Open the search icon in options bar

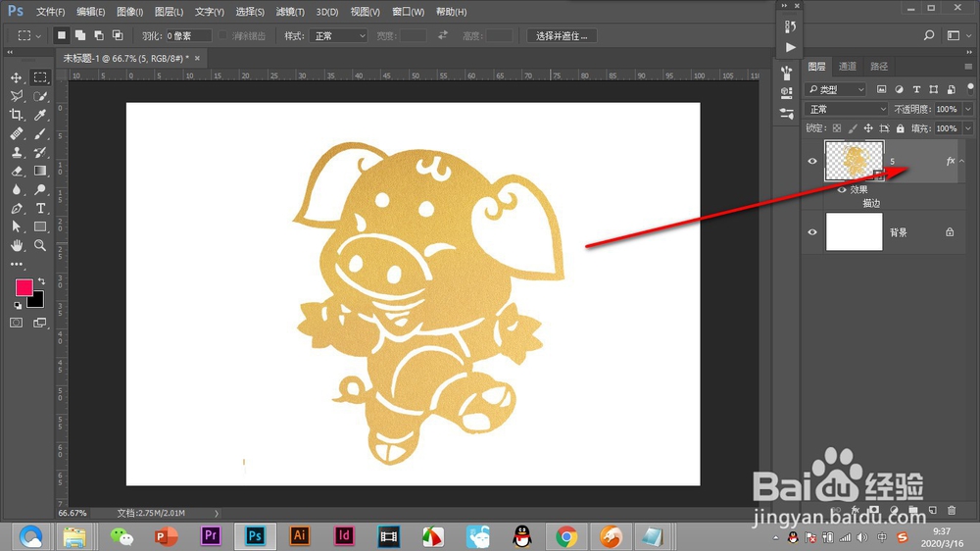(929, 35)
